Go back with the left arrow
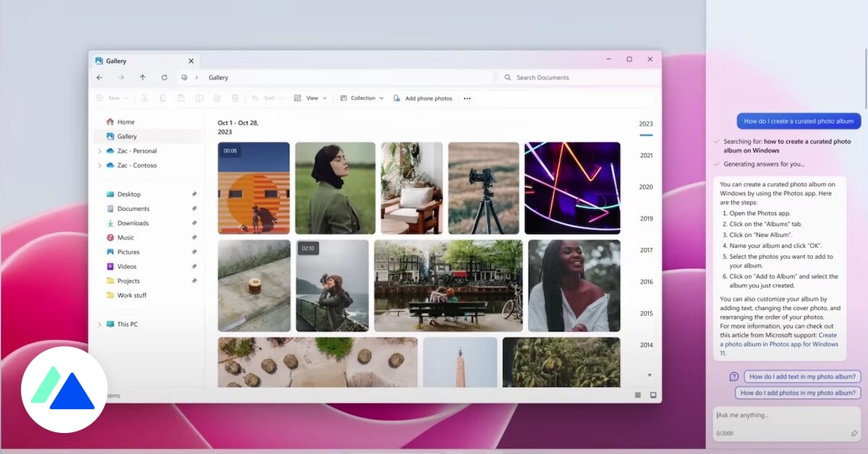 coord(99,77)
